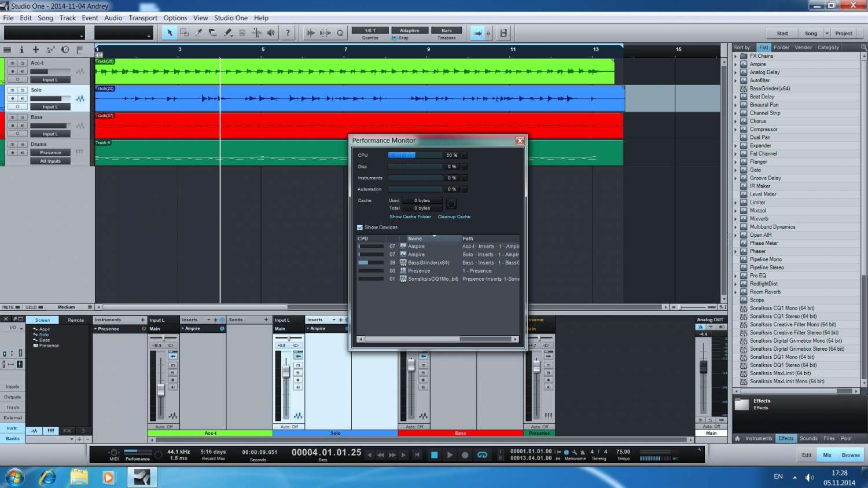Click the Rewind transport button

381,455
